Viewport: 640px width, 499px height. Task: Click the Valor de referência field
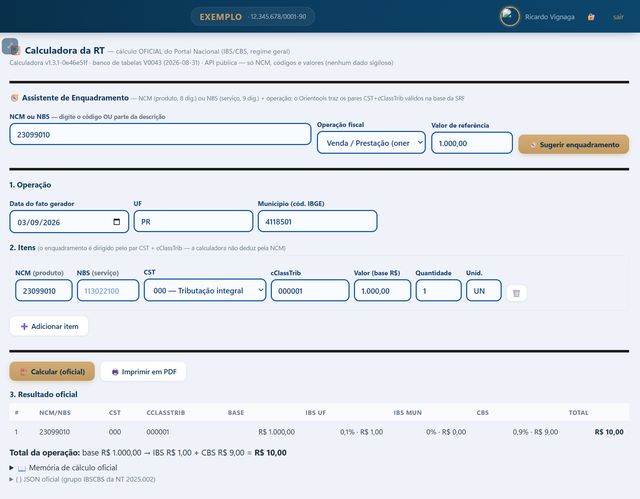click(x=472, y=143)
